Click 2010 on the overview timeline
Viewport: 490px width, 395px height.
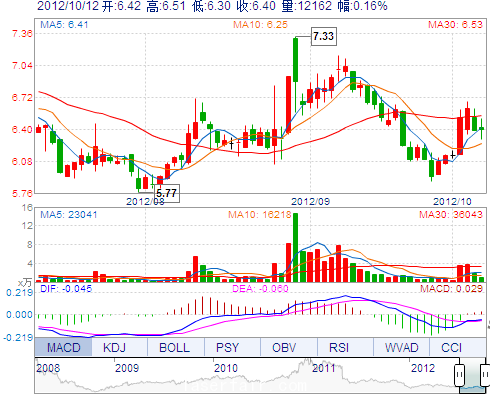pyautogui.click(x=226, y=368)
